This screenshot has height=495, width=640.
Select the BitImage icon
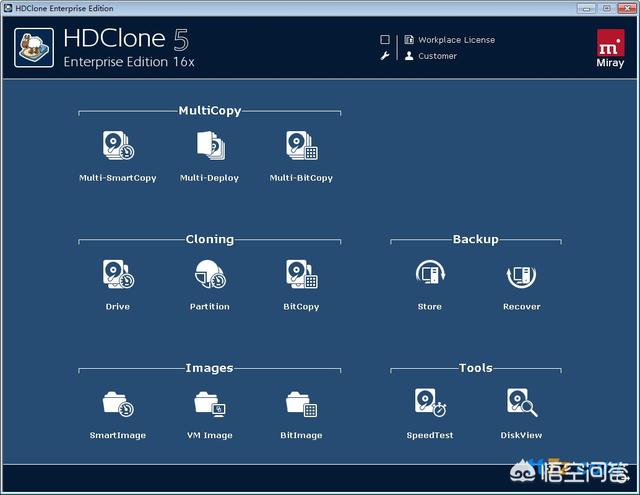[x=302, y=404]
